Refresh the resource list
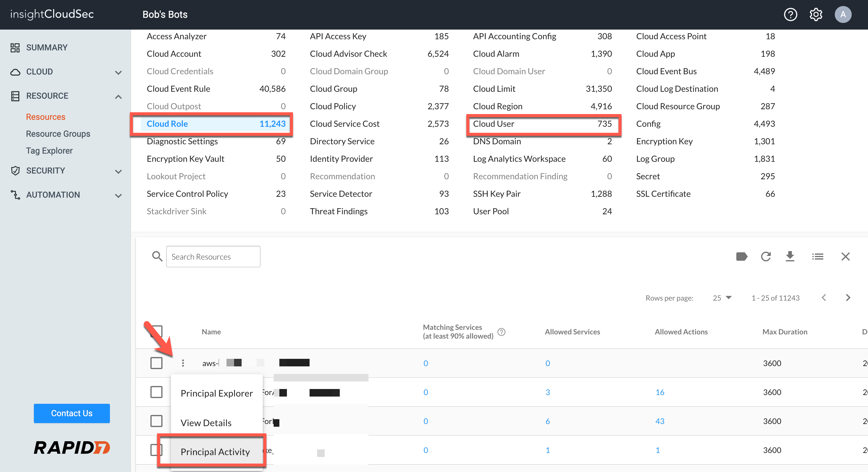The width and height of the screenshot is (868, 472). [x=766, y=257]
